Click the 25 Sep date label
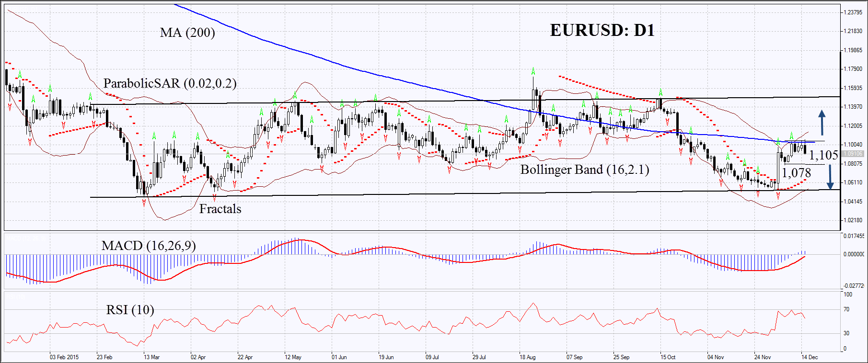The width and height of the screenshot is (868, 363). coord(621,357)
